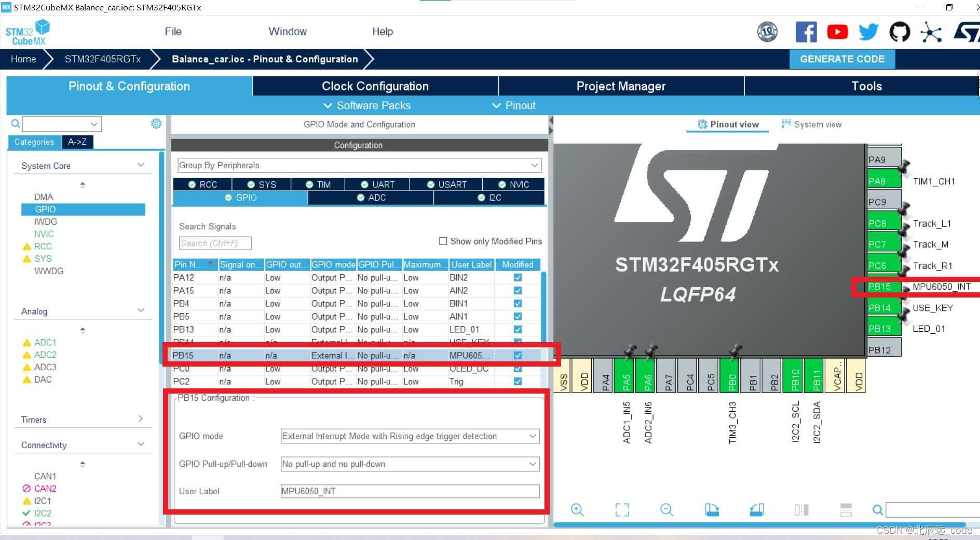Click the GENERATE CODE button

(842, 59)
